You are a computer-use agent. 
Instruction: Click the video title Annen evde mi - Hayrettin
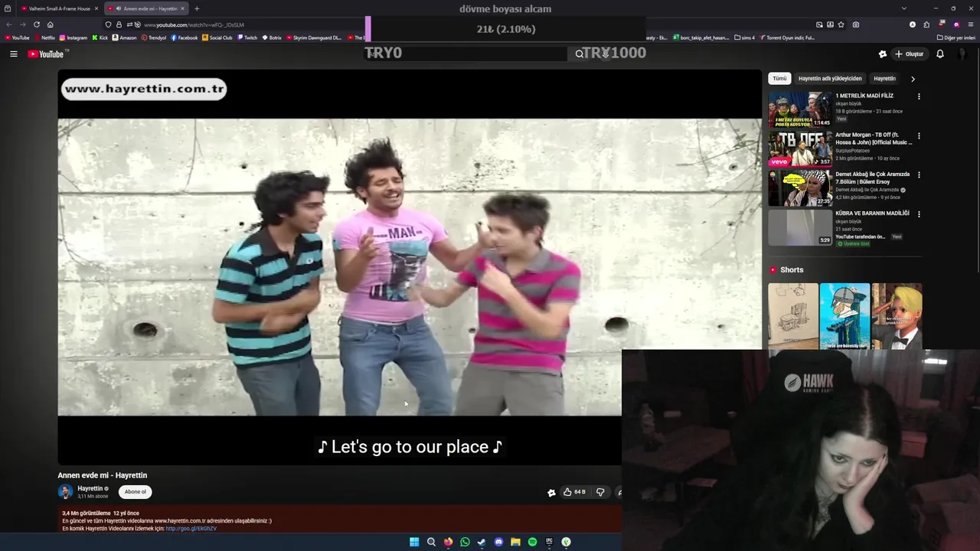(103, 475)
